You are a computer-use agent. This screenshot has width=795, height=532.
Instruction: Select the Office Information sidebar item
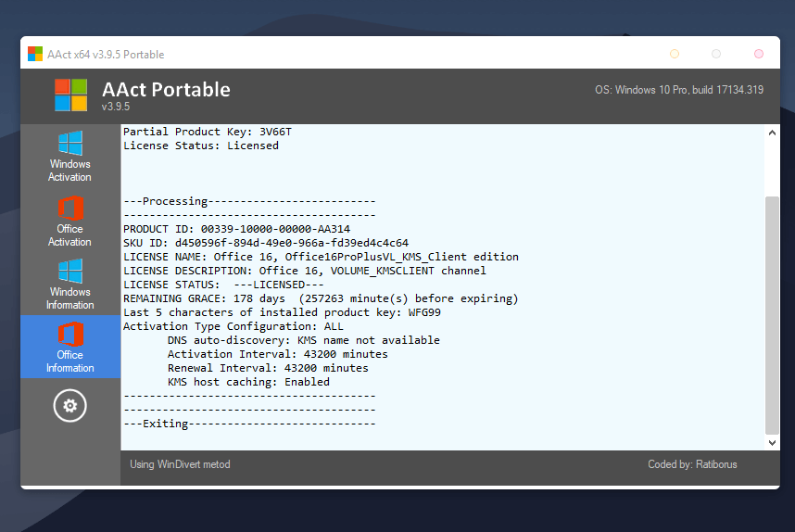[70, 347]
